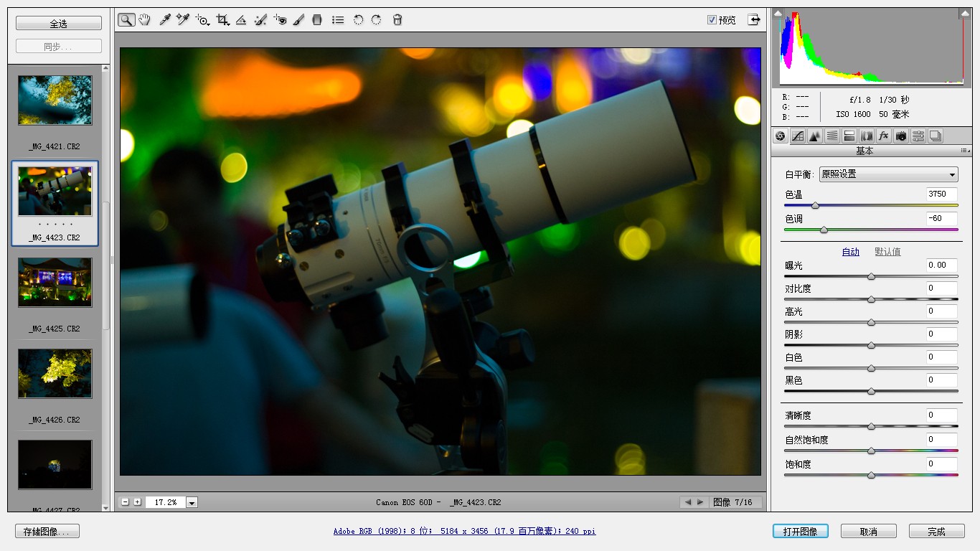Go to next image with right arrow
The image size is (980, 551).
(701, 502)
